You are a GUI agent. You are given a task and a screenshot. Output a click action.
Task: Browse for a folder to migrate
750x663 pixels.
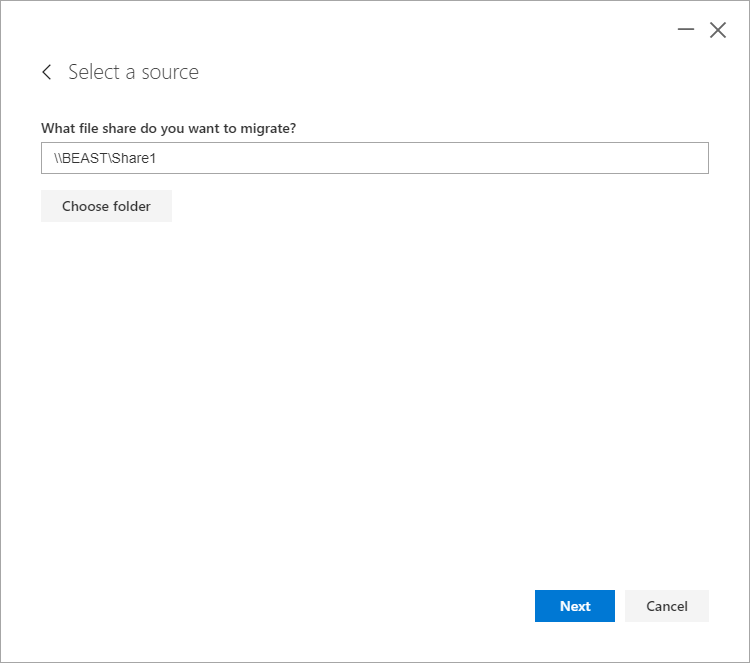[x=106, y=206]
